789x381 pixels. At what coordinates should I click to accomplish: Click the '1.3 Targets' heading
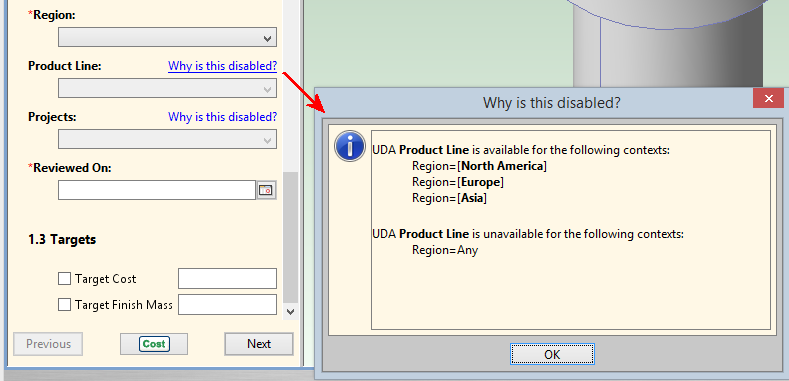click(x=62, y=240)
